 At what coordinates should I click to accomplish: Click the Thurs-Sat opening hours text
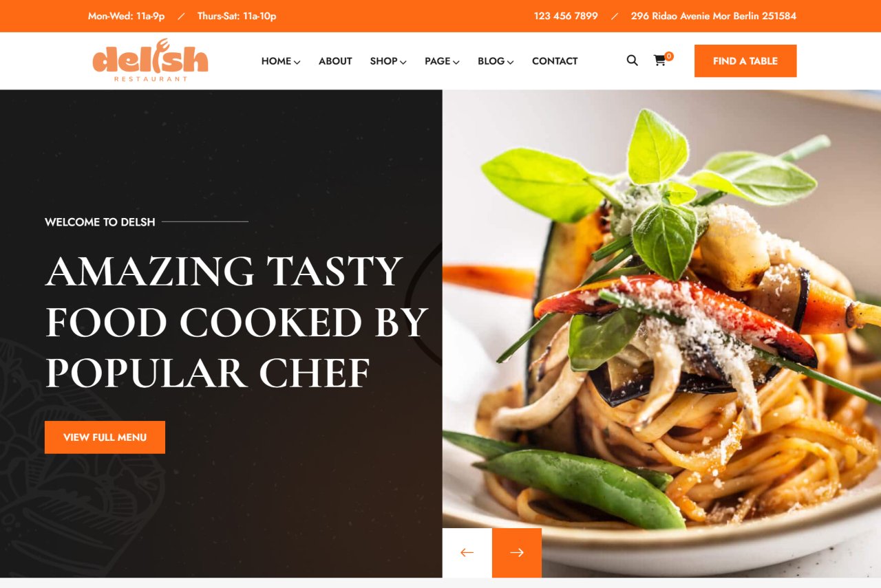click(237, 16)
